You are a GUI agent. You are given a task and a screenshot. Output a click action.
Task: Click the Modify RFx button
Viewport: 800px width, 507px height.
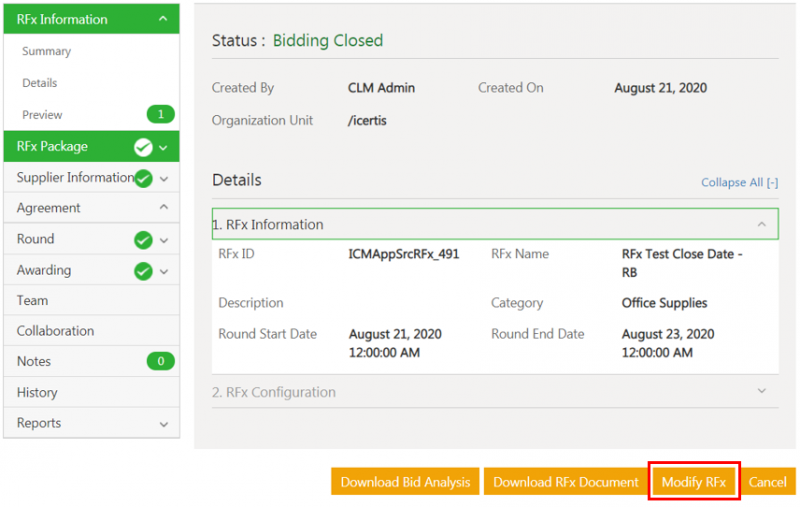point(694,482)
